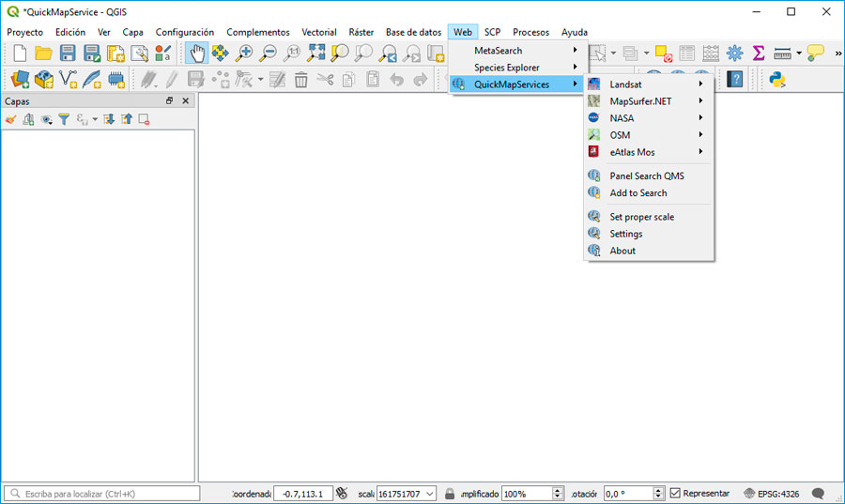Select the Measure ruler tool
This screenshot has width=845, height=504.
[x=782, y=53]
